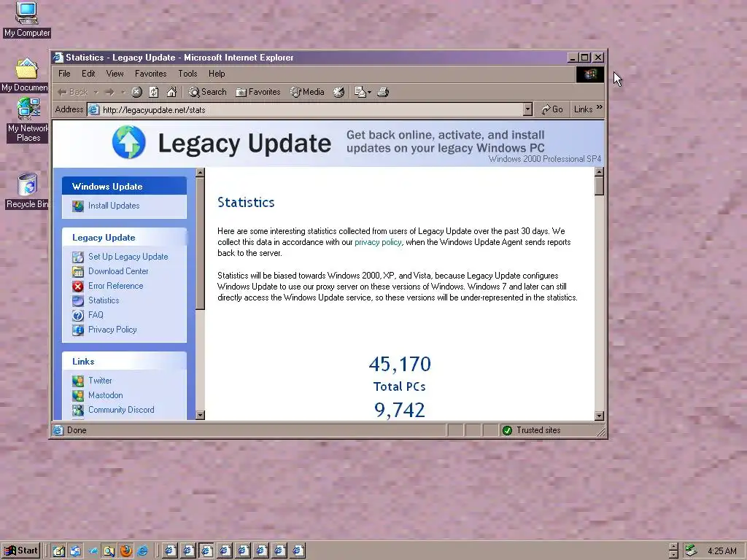Click the Install Updates sidebar link
Screen dimensions: 747x560
click(x=114, y=206)
